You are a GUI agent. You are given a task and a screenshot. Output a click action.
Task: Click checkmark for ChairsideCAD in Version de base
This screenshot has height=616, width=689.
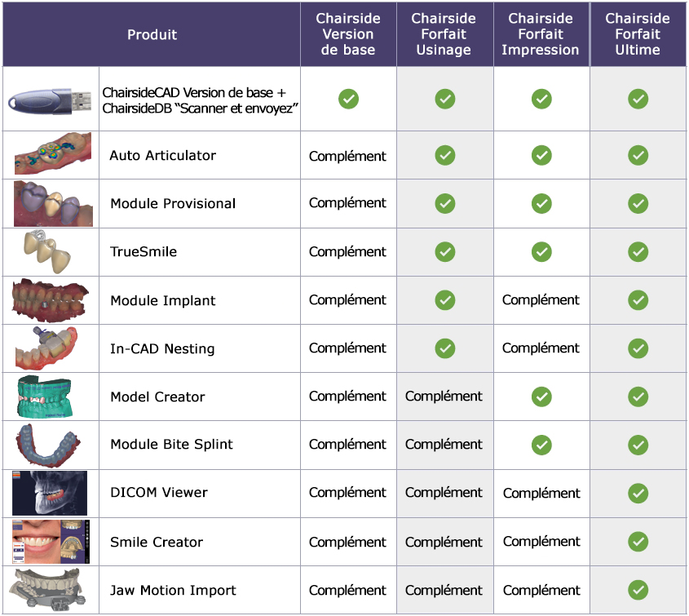click(348, 99)
